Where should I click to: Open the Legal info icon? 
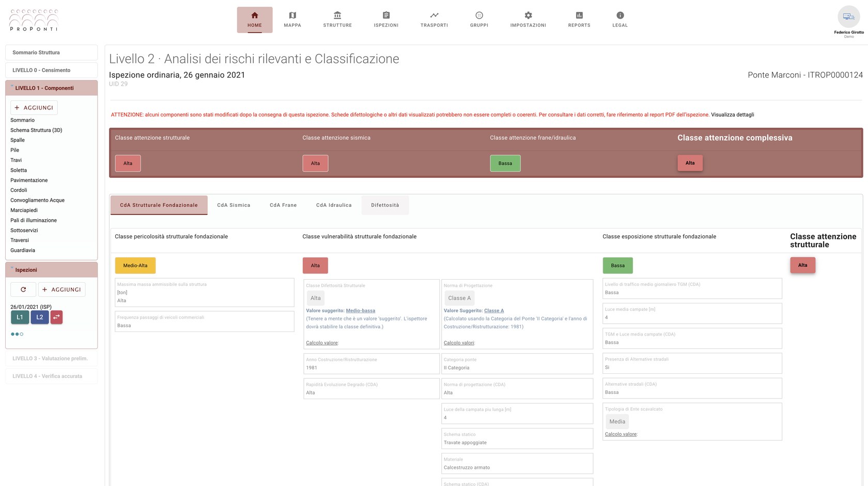click(620, 16)
